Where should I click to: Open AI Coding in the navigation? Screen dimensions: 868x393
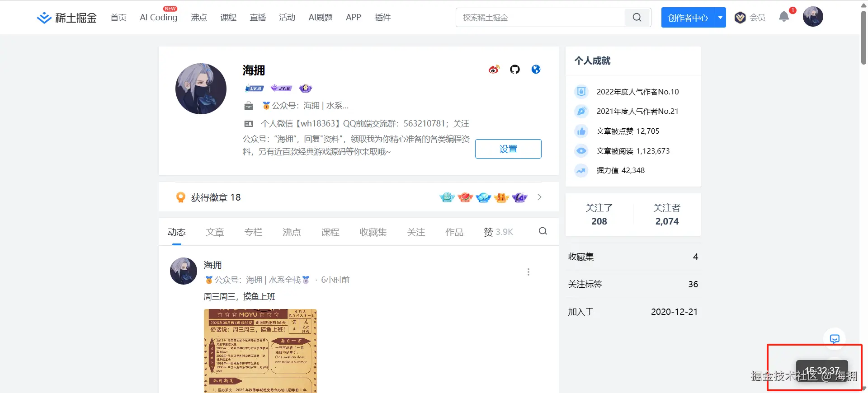[x=159, y=18]
